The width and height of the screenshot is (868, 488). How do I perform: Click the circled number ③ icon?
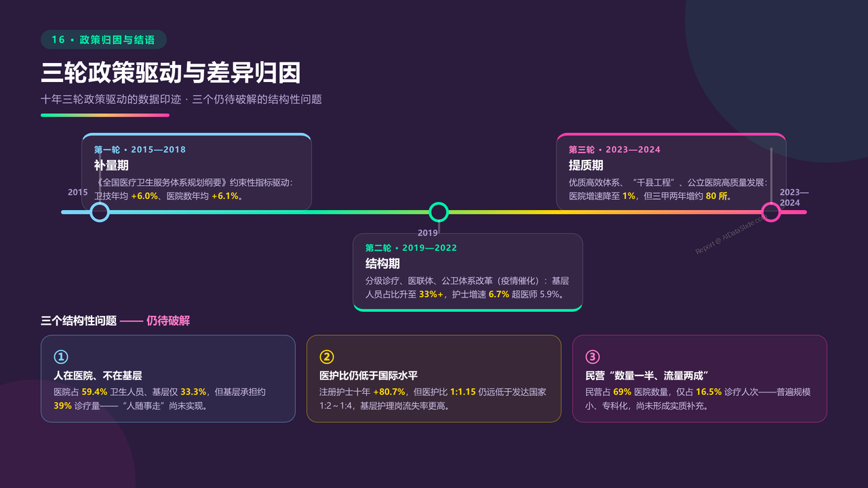593,357
